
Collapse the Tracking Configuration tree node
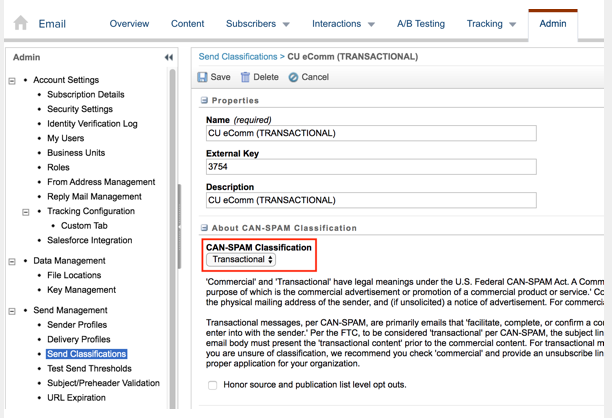(26, 212)
